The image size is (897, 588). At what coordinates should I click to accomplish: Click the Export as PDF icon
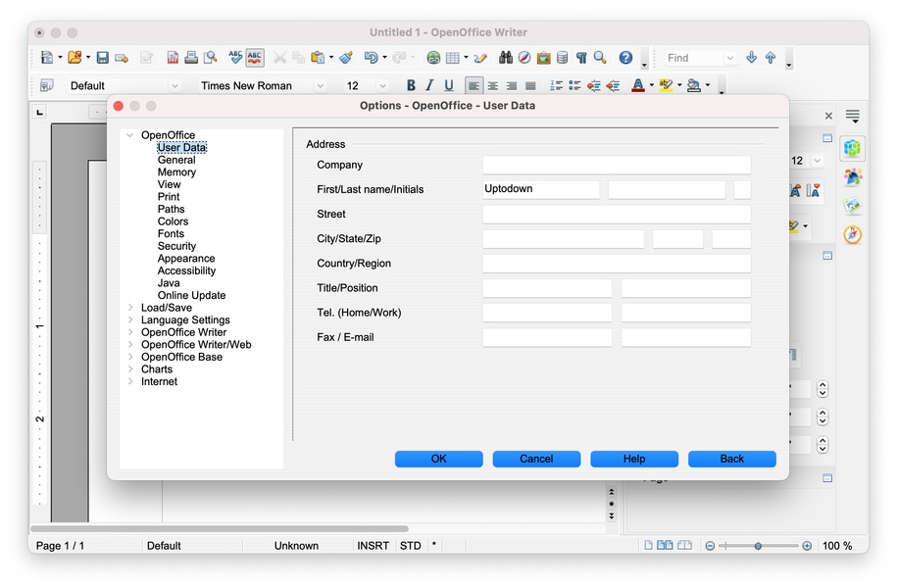coord(174,58)
